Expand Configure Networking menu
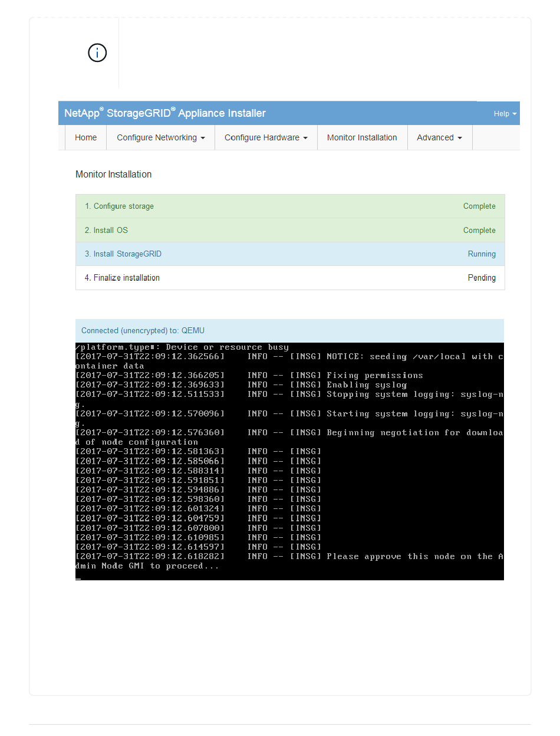The image size is (560, 736). (x=161, y=137)
